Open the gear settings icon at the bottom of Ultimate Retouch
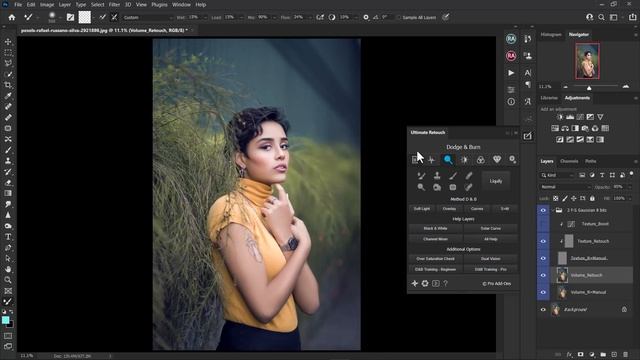Screen dimensions: 640x360 425,283
